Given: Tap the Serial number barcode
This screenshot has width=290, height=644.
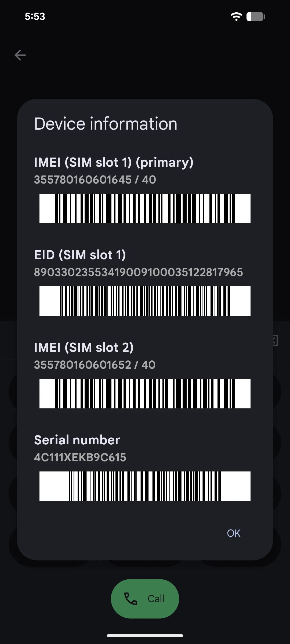Looking at the screenshot, I should tap(145, 486).
